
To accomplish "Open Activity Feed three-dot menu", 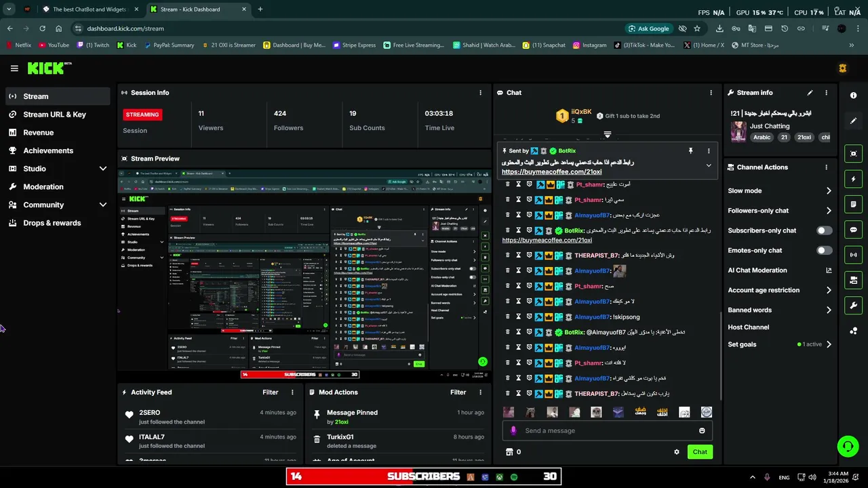I will click(x=292, y=392).
